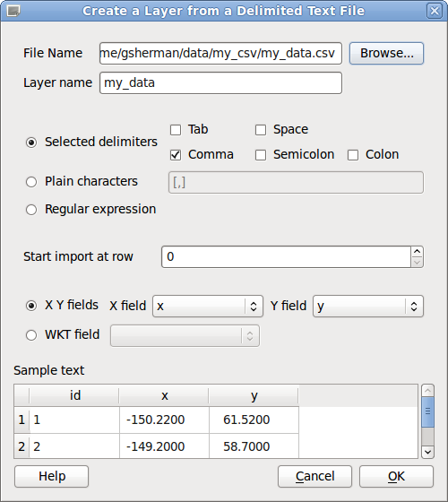This screenshot has height=502, width=448.
Task: Tick the Colon delimiter checkbox
Action: pyautogui.click(x=353, y=155)
